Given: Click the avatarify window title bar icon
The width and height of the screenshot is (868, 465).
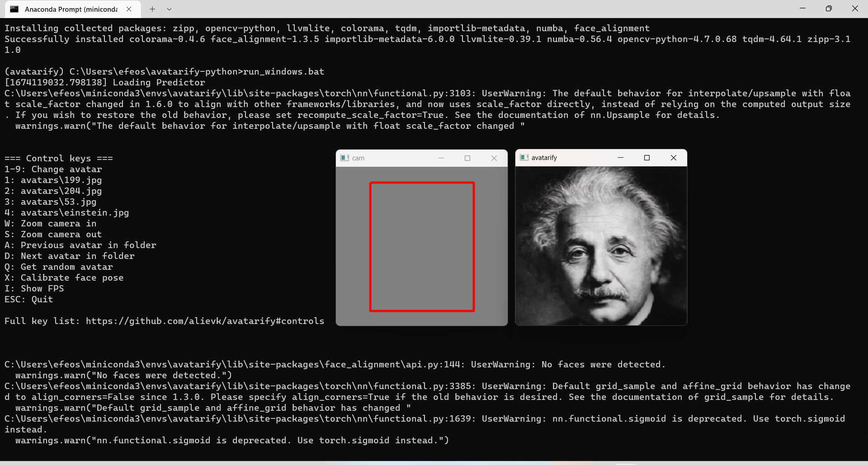Looking at the screenshot, I should click(524, 157).
